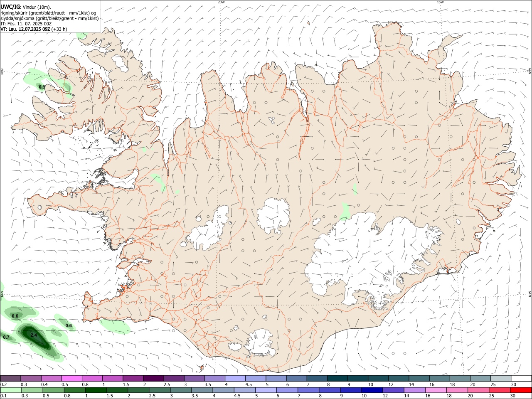This screenshot has height=399, width=532.
Task: Click the 15W longitude label
Action: pyautogui.click(x=440, y=2)
